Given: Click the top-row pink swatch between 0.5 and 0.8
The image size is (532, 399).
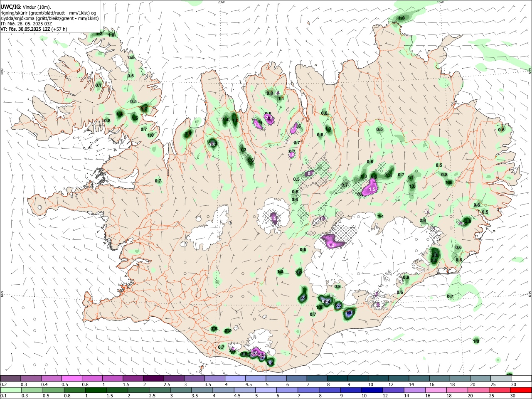Looking at the screenshot, I should 71,378.
